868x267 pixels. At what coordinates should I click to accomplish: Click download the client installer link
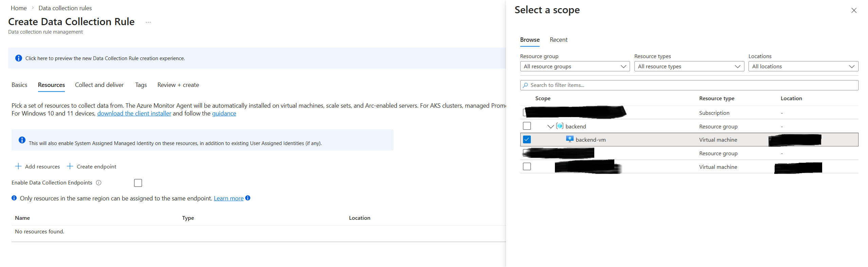pos(134,113)
